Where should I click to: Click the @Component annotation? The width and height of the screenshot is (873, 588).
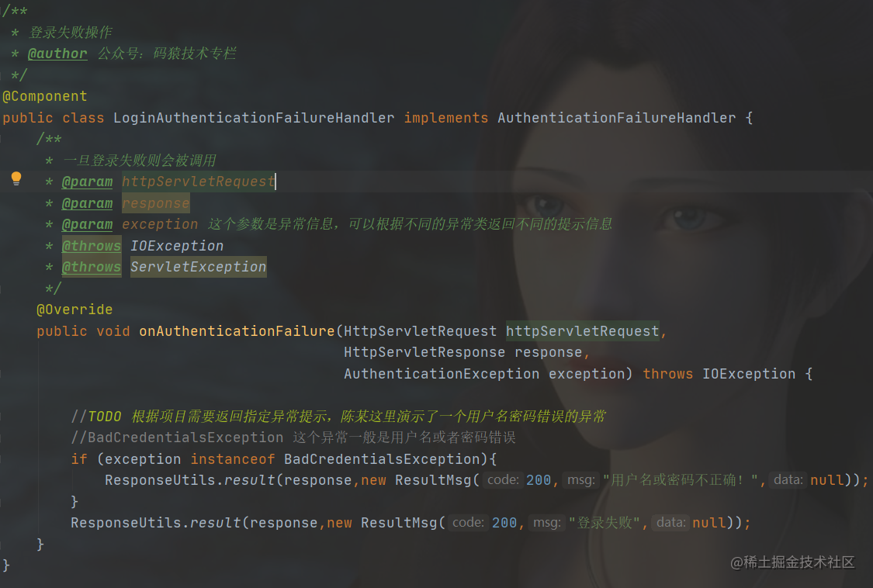(x=44, y=96)
